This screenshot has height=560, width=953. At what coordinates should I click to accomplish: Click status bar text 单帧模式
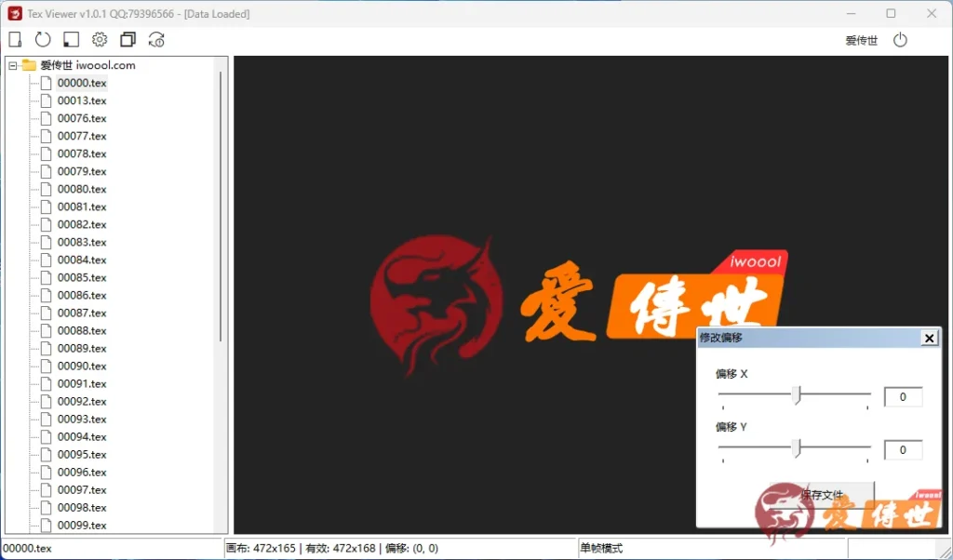[602, 548]
